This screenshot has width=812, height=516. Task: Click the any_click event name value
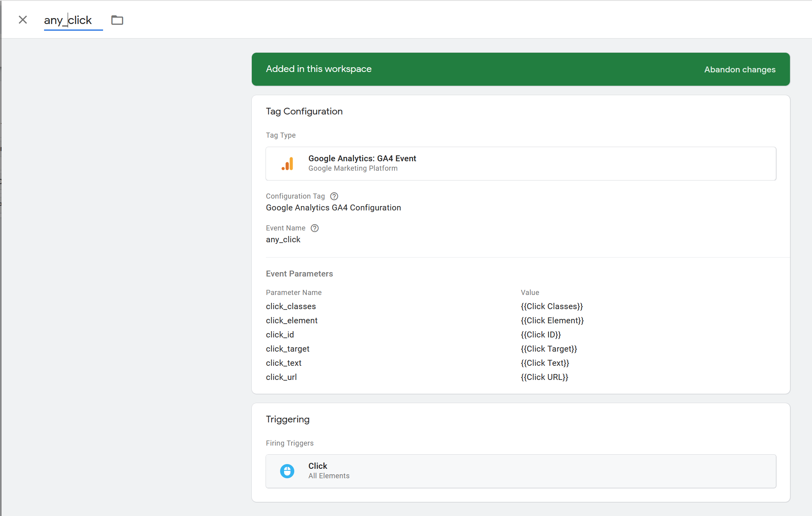pyautogui.click(x=283, y=240)
